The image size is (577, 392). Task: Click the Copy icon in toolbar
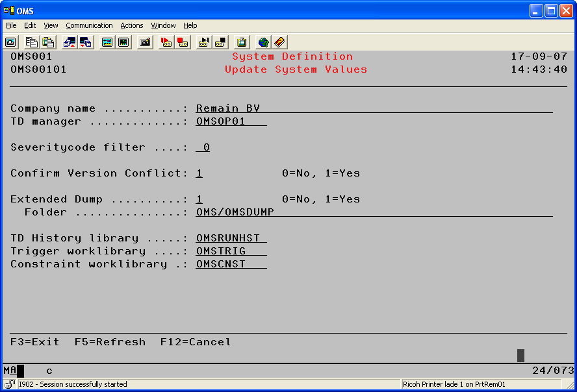[31, 42]
